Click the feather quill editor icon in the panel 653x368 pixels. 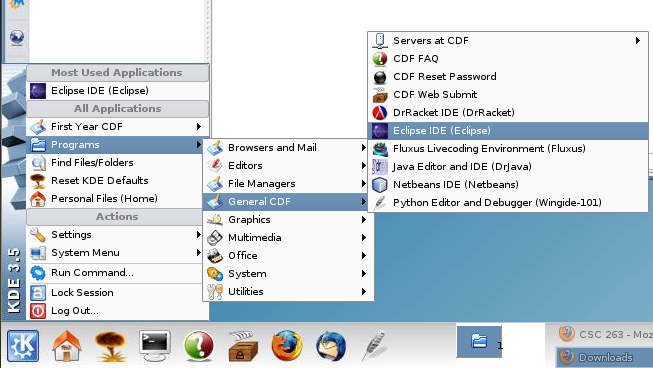(x=374, y=346)
